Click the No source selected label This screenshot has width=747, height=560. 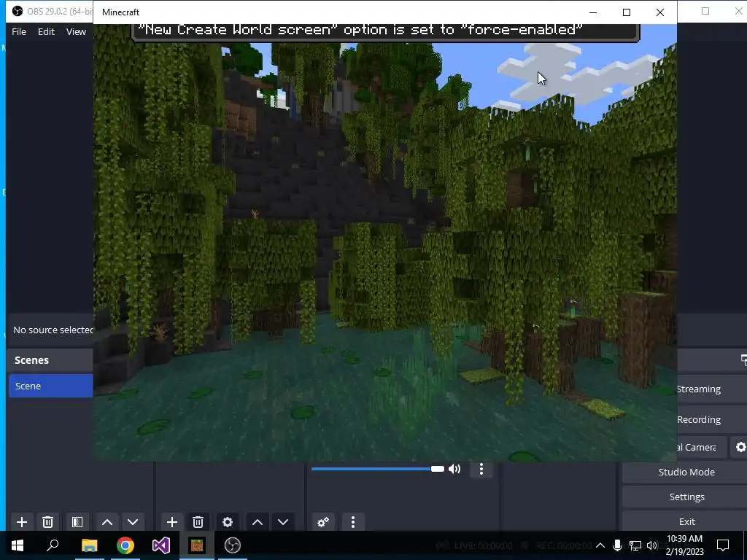[53, 330]
